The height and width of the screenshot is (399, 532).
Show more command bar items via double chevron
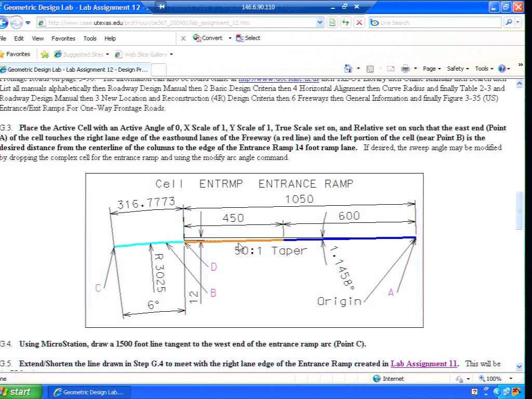click(521, 64)
